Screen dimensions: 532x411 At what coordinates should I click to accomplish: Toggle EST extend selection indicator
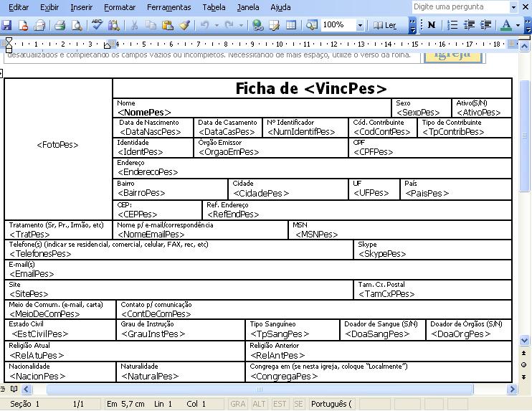[x=280, y=404]
